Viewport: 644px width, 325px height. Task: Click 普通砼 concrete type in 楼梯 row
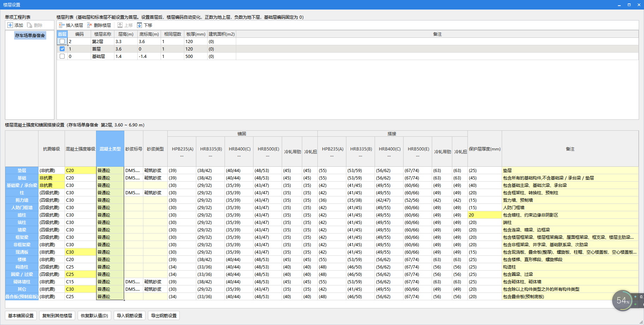pyautogui.click(x=110, y=259)
